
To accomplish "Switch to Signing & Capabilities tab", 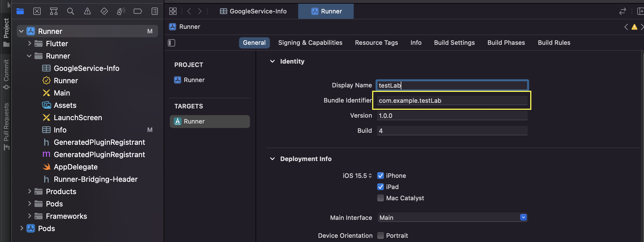I will [310, 43].
